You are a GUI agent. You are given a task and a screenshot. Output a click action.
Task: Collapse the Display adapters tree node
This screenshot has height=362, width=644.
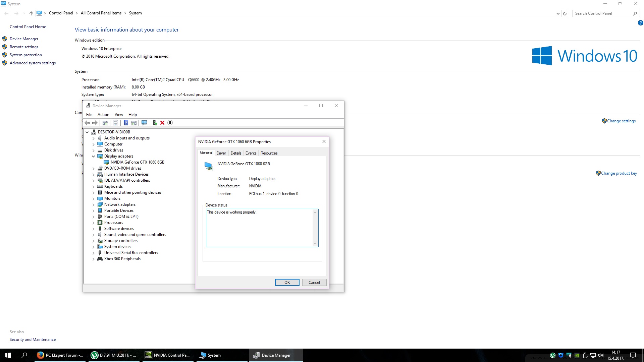pos(94,156)
